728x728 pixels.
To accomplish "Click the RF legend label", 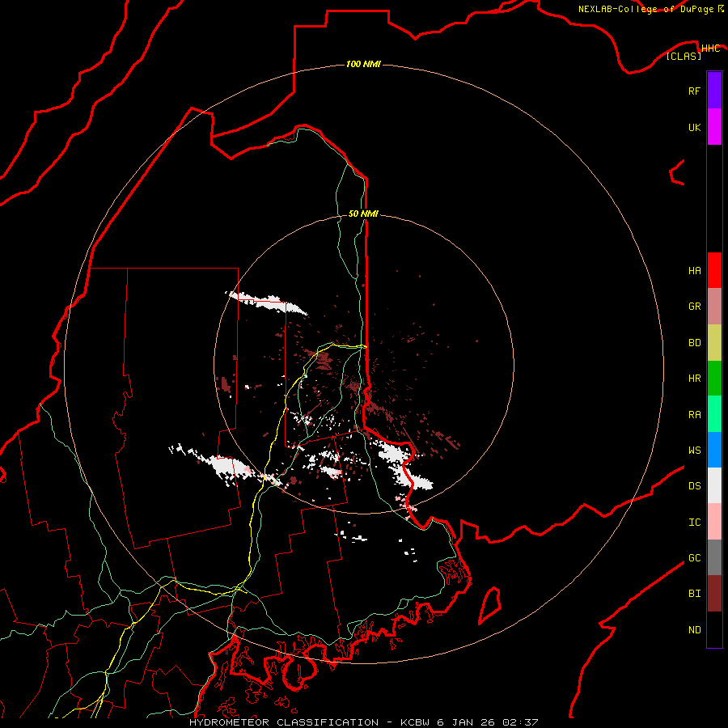I will tap(694, 91).
